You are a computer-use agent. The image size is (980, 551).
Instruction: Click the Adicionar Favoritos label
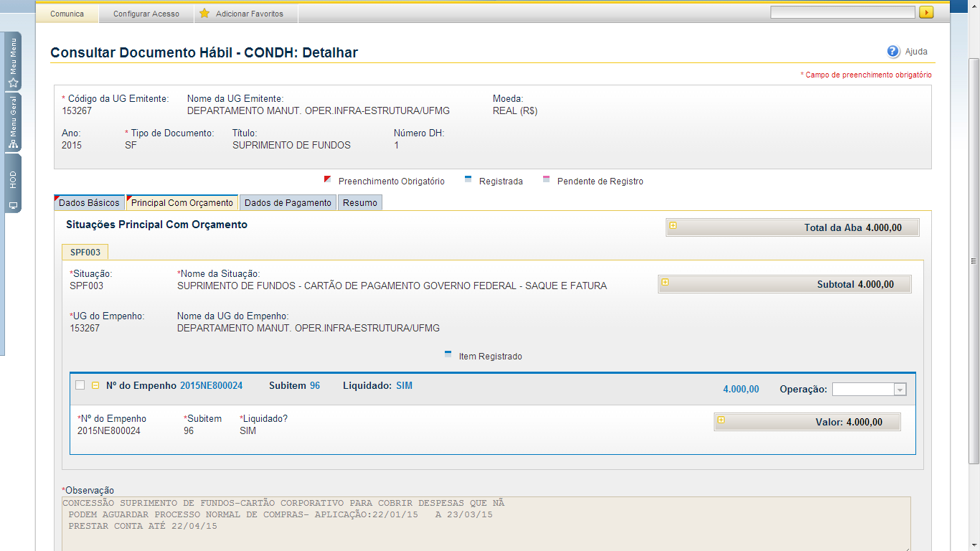point(250,14)
